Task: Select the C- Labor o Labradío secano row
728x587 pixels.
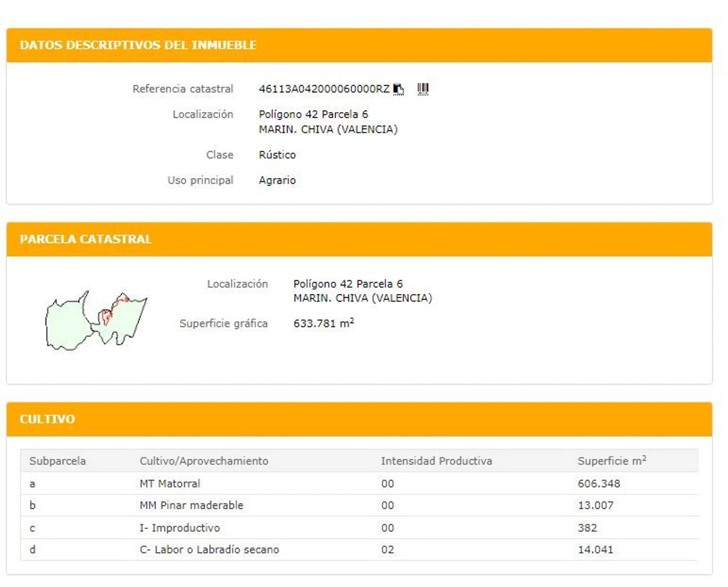Action: [209, 550]
